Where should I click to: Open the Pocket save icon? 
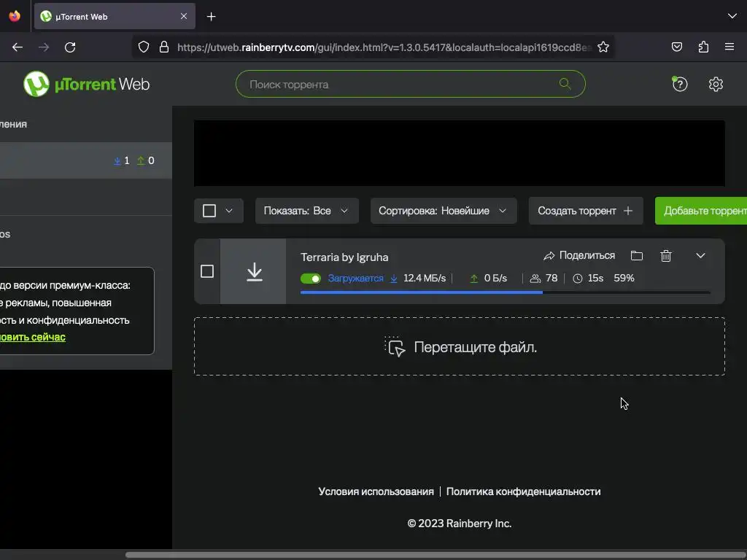[x=676, y=47]
